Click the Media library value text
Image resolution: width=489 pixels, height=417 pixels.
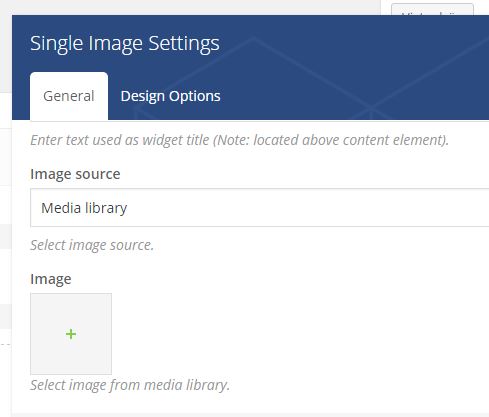(84, 208)
